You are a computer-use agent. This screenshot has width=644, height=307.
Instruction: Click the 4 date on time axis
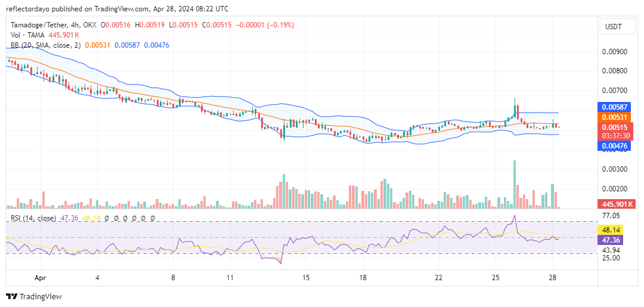point(97,277)
